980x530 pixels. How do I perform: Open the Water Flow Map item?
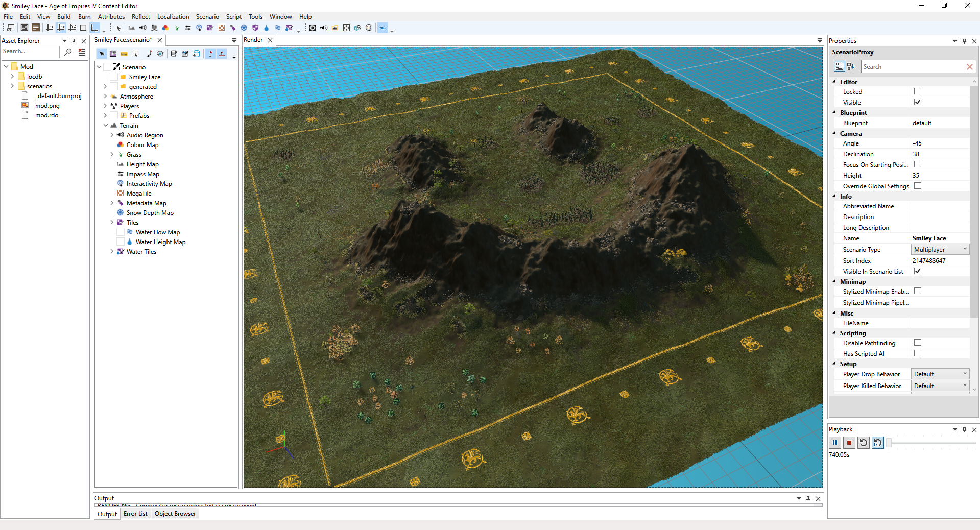(157, 232)
